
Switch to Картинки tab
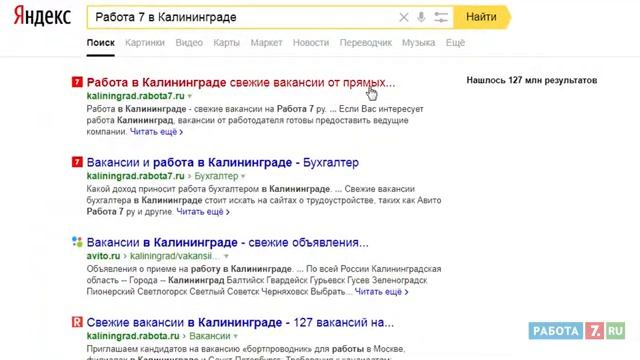coord(145,42)
